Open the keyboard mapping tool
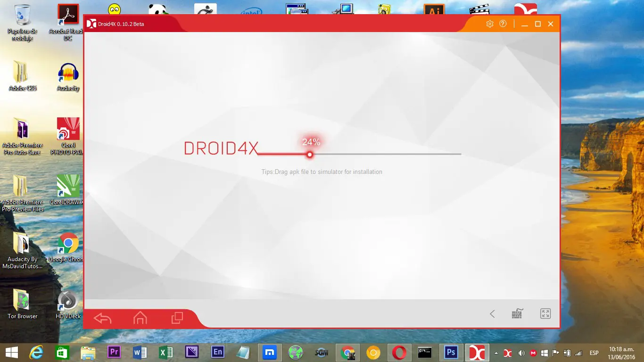The width and height of the screenshot is (644, 362). [x=518, y=314]
